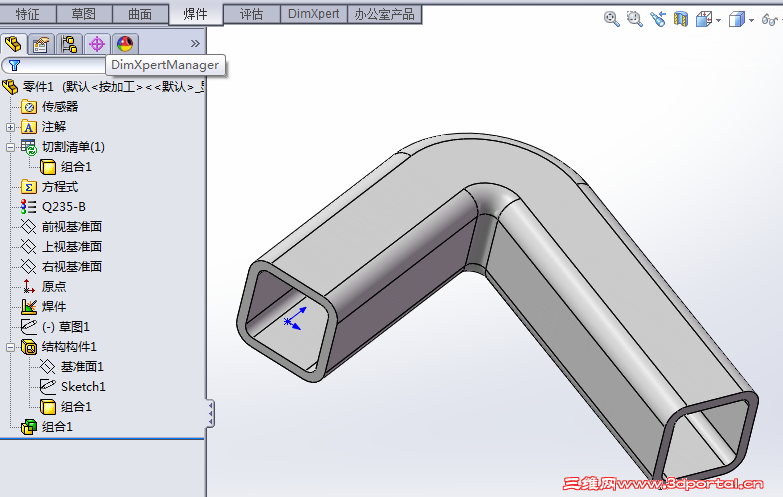
Task: Click the feature tree filter field
Action: 55,65
